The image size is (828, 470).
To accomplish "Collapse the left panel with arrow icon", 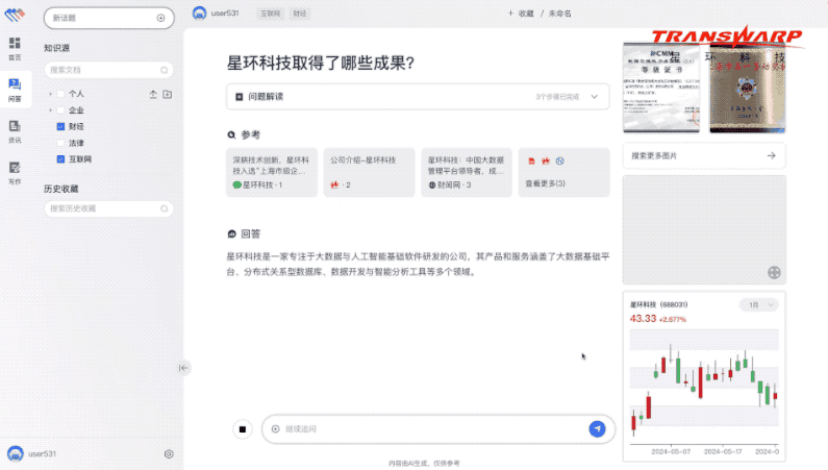I will (x=183, y=368).
